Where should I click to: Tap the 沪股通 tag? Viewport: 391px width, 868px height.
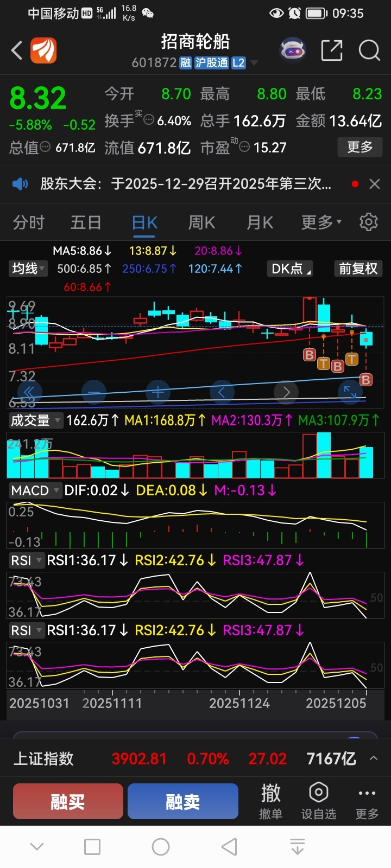211,63
